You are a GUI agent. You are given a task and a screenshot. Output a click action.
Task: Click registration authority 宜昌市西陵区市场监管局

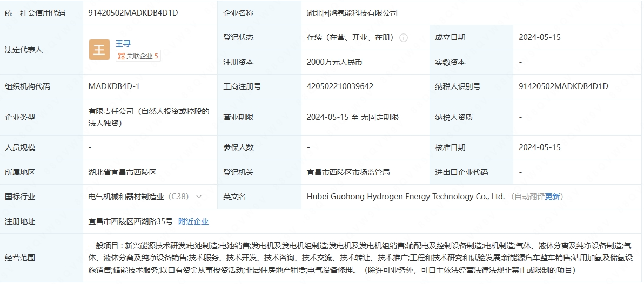click(348, 172)
